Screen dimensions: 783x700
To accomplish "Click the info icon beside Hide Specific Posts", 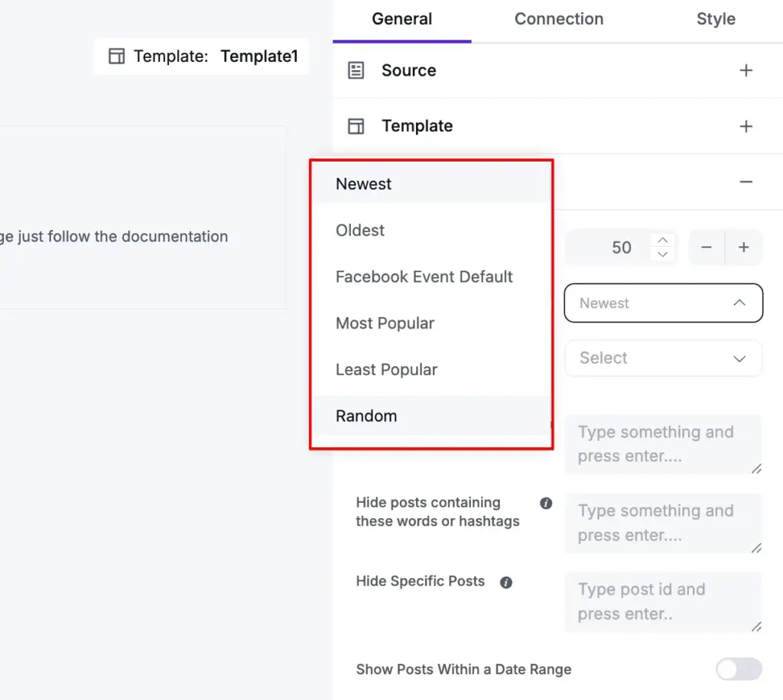I will pyautogui.click(x=505, y=582).
